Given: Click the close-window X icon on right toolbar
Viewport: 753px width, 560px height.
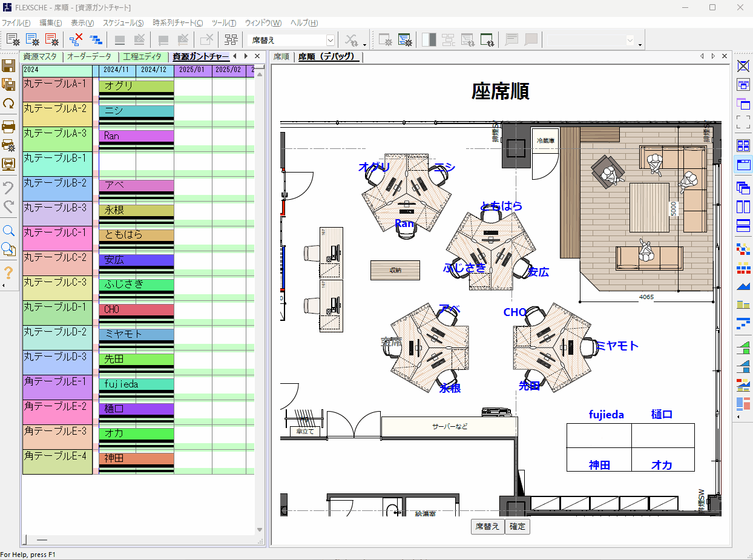Looking at the screenshot, I should [743, 65].
